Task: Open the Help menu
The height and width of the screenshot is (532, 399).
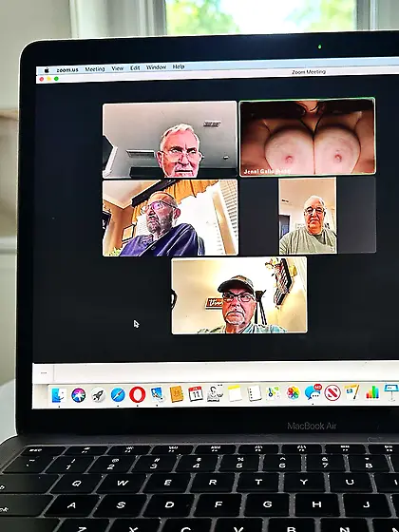Action: (179, 66)
